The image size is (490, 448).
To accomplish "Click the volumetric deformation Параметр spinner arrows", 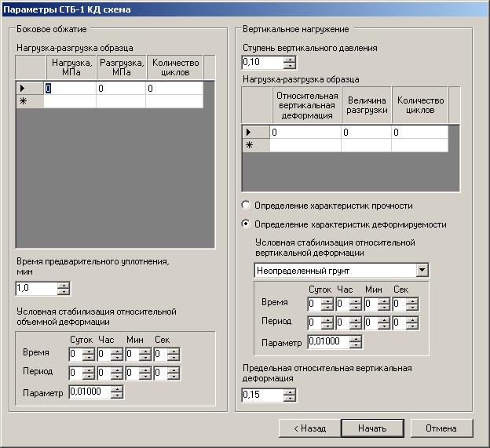I will pos(117,392).
